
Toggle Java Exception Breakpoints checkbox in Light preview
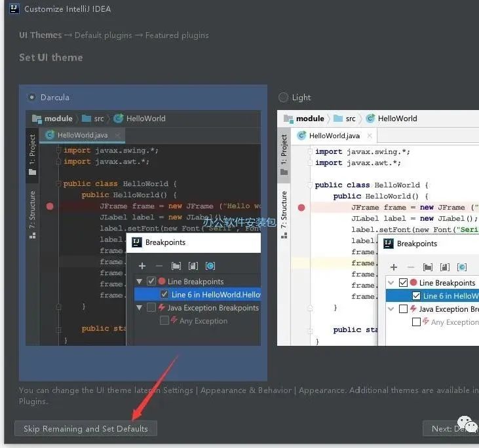pos(403,309)
